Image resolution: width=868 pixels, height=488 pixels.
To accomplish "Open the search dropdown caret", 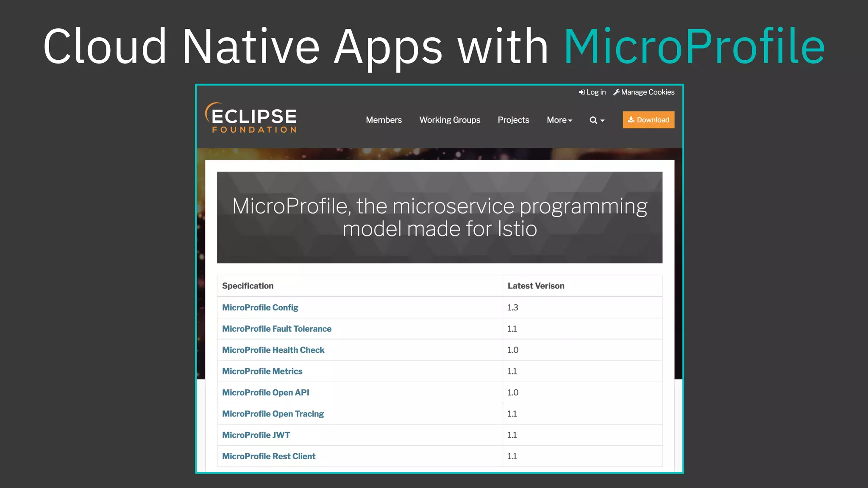I will [x=602, y=121].
